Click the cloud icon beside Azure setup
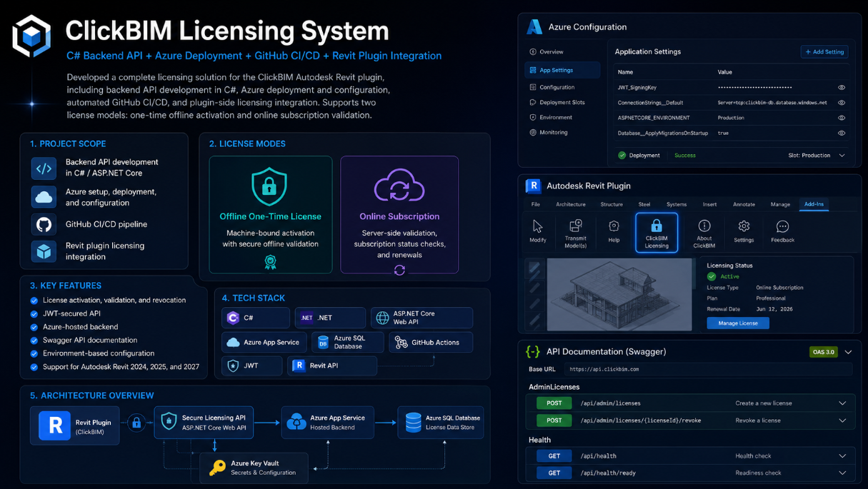Viewport: 868px width, 489px height. point(44,196)
